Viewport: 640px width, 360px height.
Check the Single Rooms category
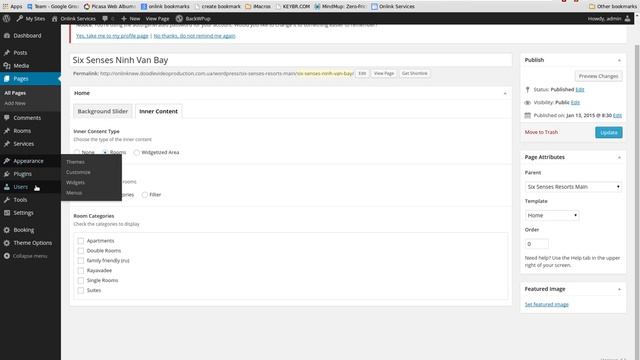(x=81, y=280)
